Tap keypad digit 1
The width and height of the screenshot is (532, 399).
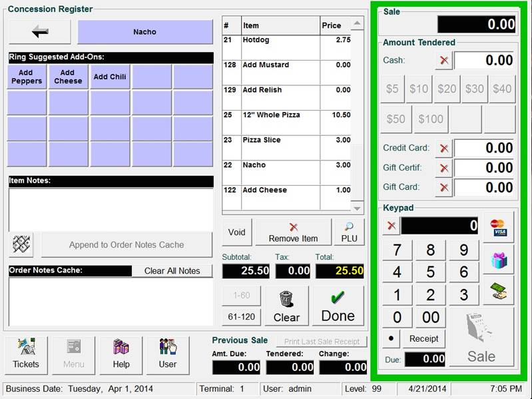pos(398,295)
